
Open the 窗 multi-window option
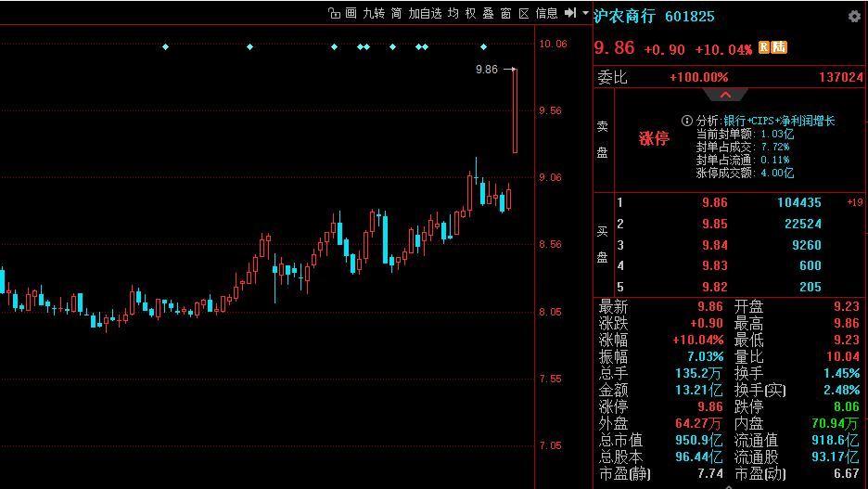(x=506, y=13)
